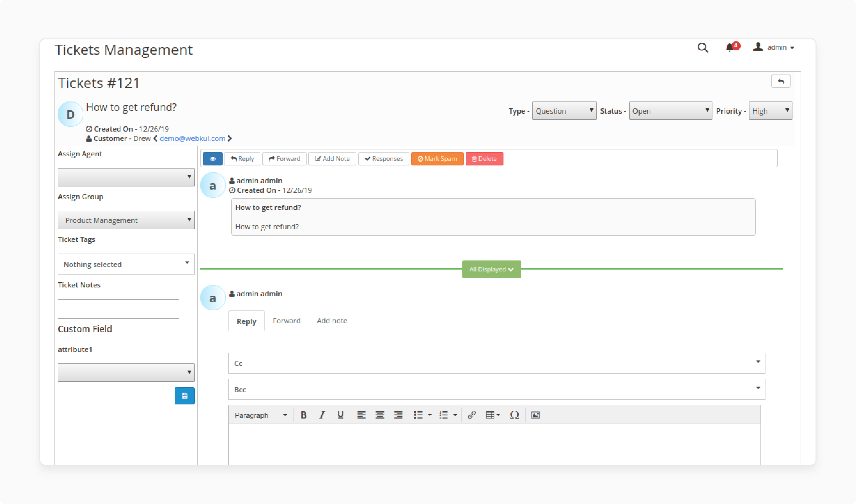Insert a bulleted list

[418, 415]
